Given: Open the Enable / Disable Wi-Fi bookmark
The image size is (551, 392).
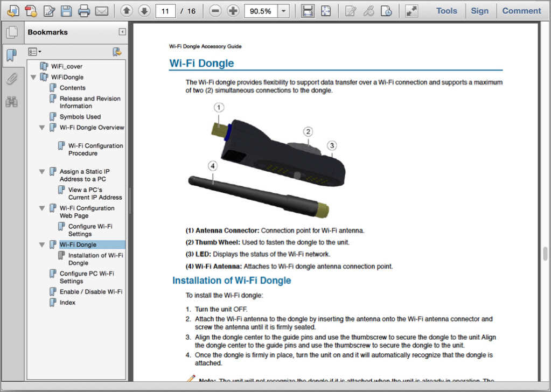Looking at the screenshot, I should pos(90,292).
